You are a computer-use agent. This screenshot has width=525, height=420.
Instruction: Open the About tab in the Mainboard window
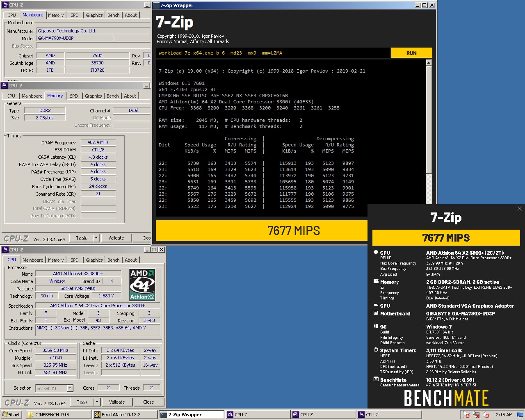coord(131,15)
